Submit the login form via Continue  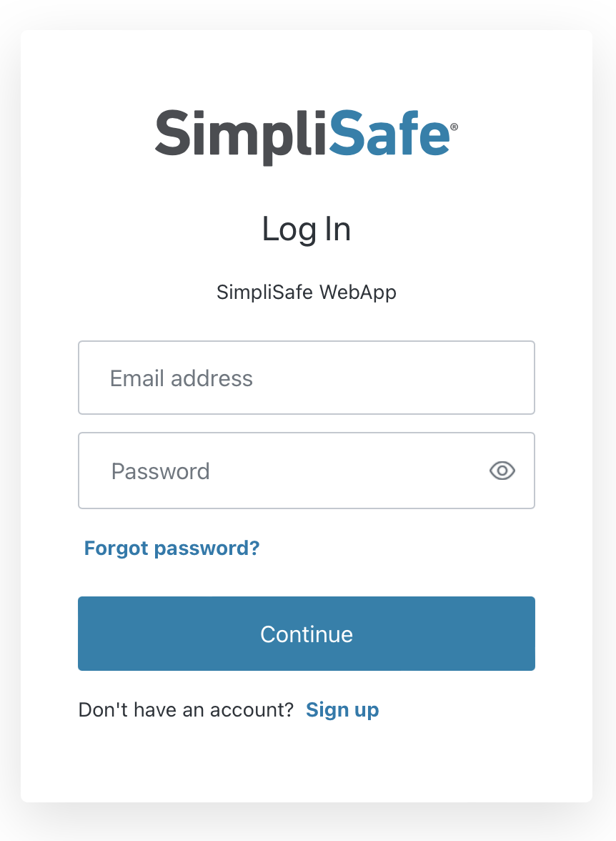306,634
